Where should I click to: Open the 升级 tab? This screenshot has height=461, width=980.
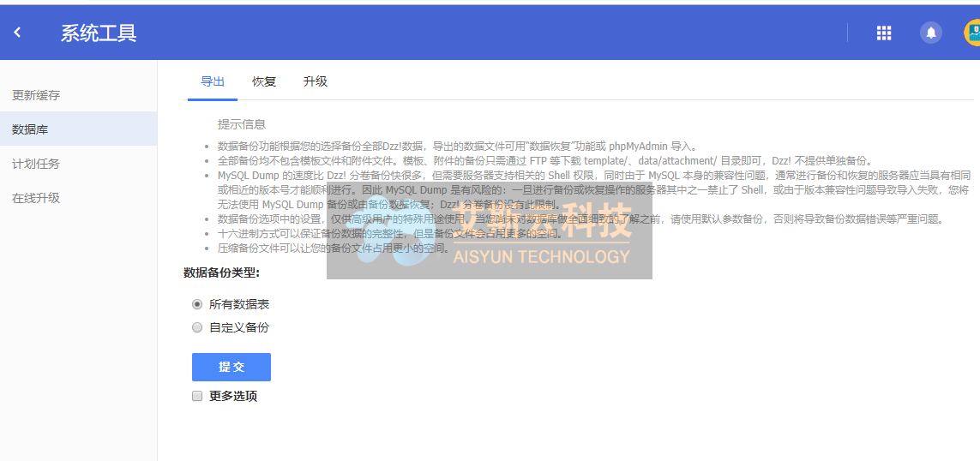click(316, 81)
